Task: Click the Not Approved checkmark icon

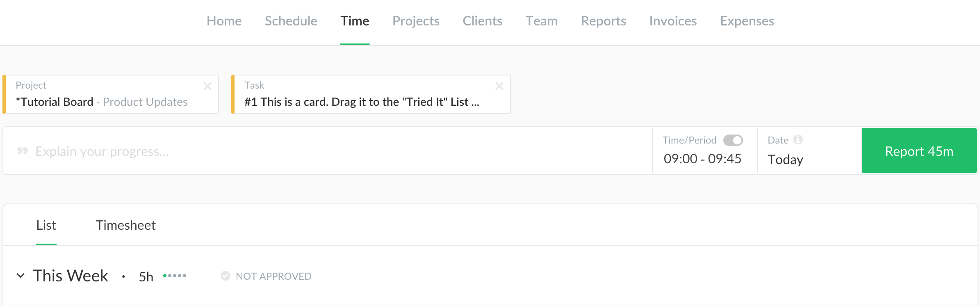Action: pos(226,276)
